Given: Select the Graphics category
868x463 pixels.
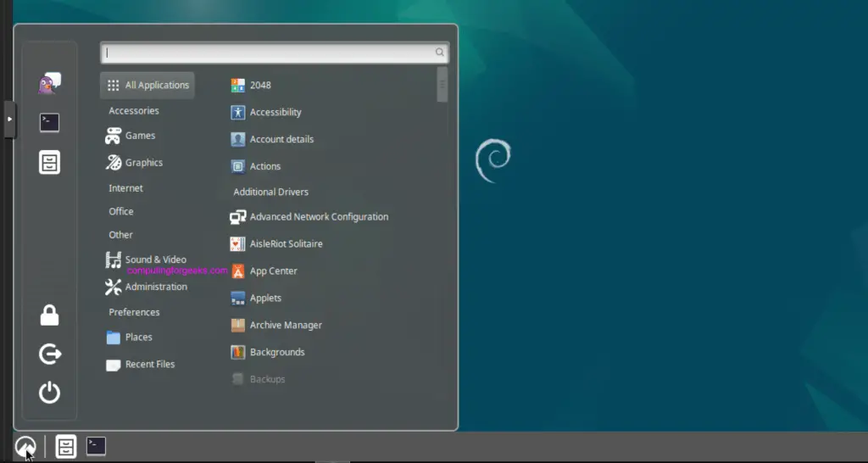Looking at the screenshot, I should click(134, 163).
